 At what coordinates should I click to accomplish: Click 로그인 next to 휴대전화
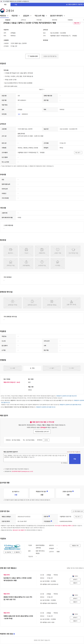pos(46,440)
